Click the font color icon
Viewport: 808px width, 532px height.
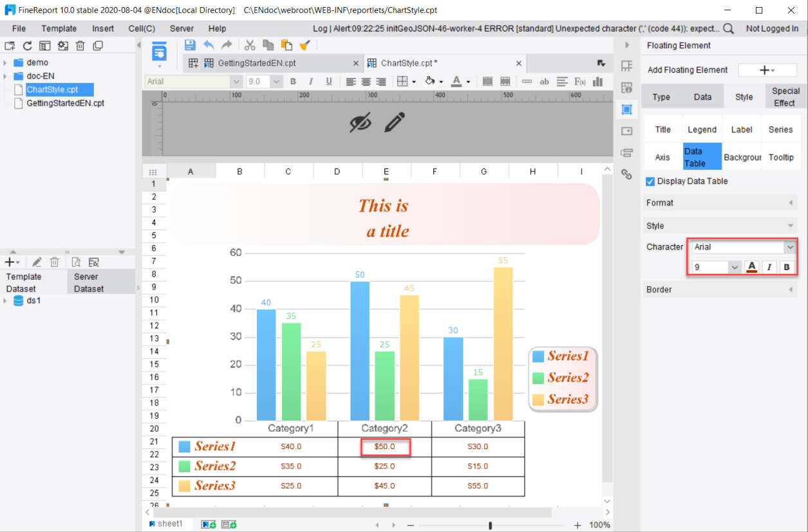coord(457,82)
